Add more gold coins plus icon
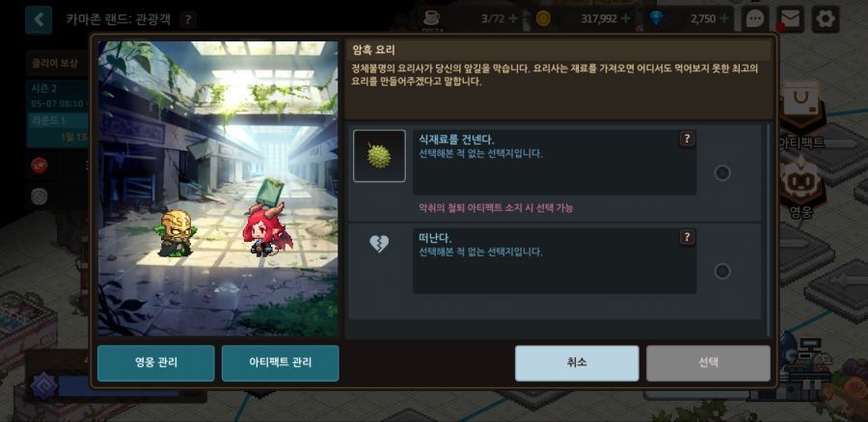868x422 pixels. pyautogui.click(x=626, y=19)
